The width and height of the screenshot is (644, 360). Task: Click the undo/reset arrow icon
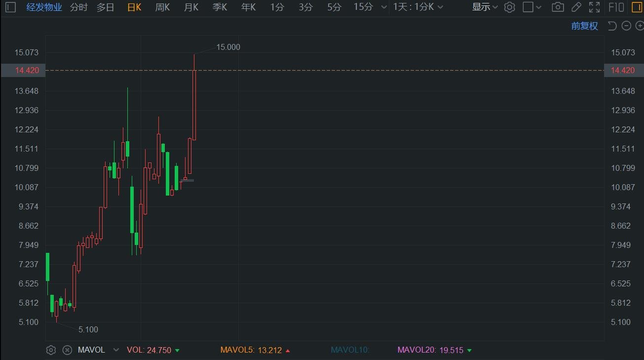[612, 26]
